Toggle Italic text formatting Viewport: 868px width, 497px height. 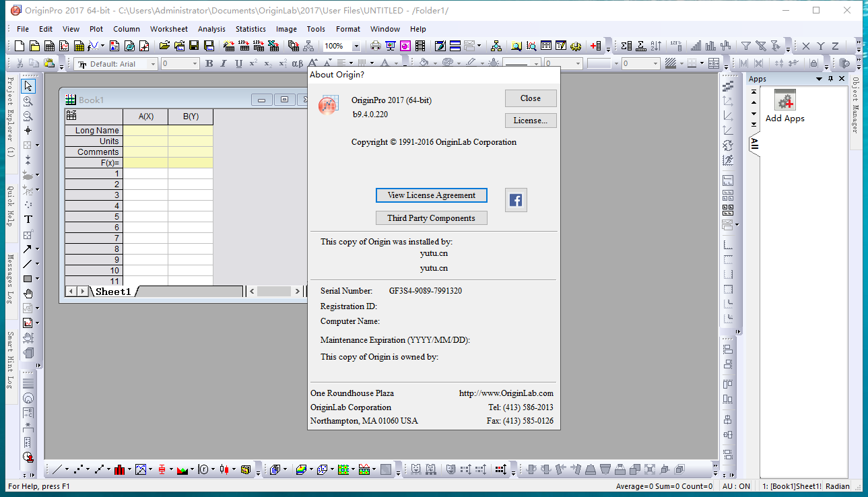tap(224, 64)
